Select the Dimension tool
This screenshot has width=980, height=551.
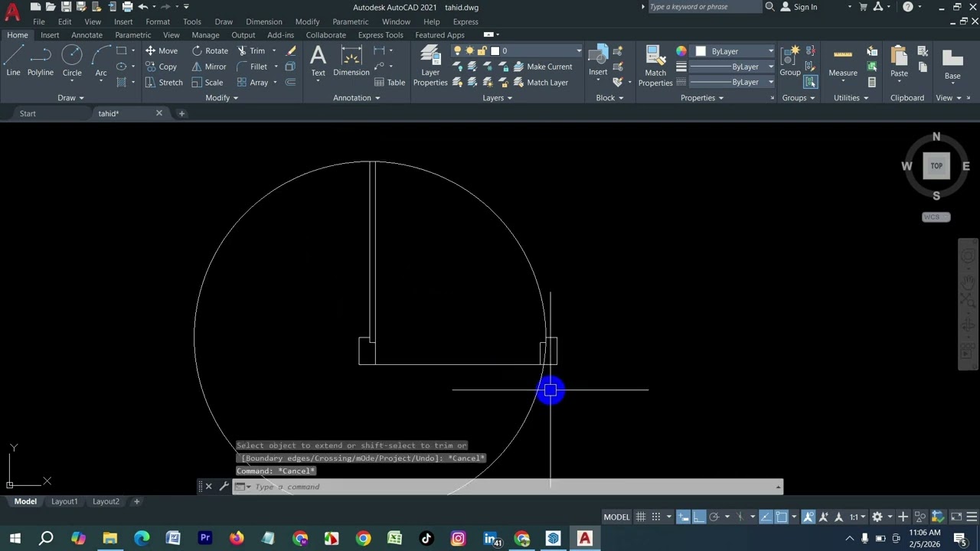pyautogui.click(x=351, y=61)
